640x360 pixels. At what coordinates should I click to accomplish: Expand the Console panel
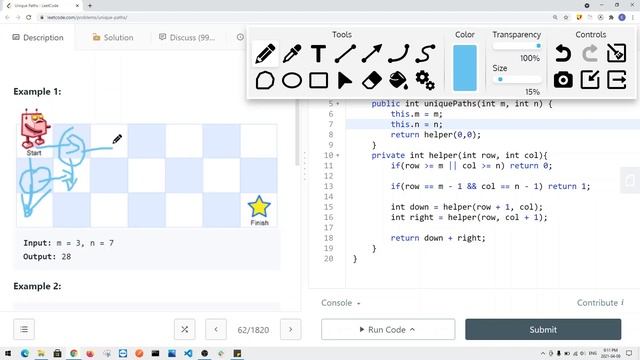pos(341,303)
